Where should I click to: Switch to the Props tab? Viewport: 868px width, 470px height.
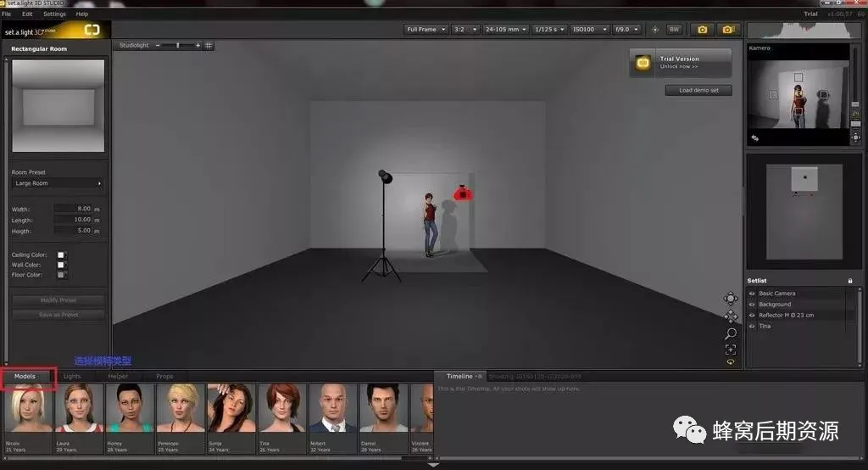(164, 377)
